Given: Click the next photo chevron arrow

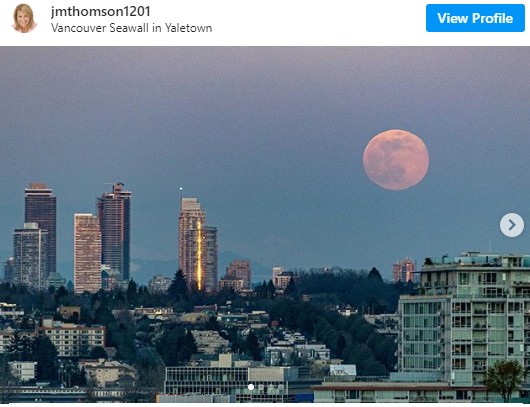Looking at the screenshot, I should coord(512,225).
